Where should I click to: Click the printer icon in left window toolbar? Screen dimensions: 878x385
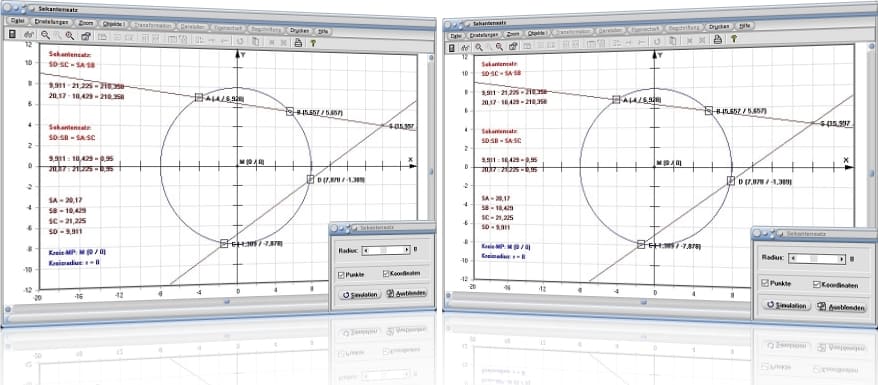point(298,41)
